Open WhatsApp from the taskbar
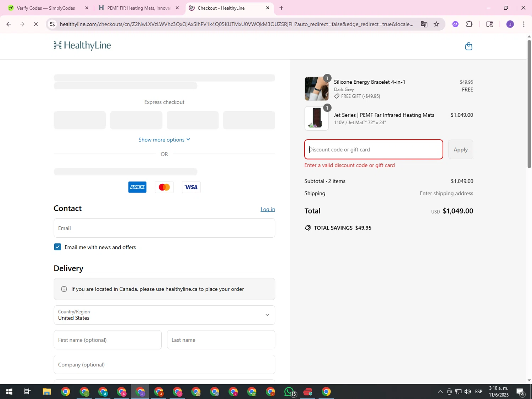The width and height of the screenshot is (532, 399). coord(289,392)
